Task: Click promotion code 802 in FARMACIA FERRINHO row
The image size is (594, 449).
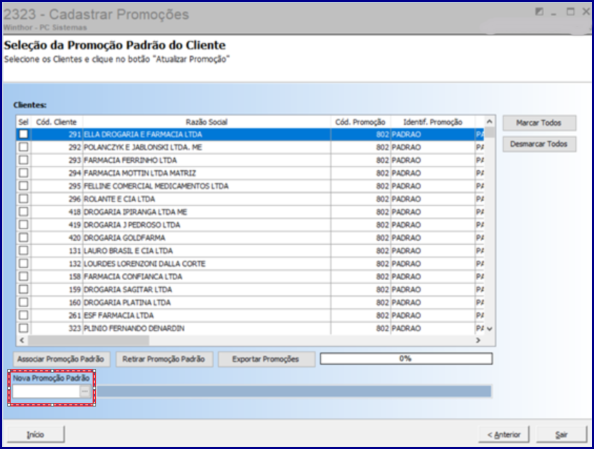Action: (361, 160)
